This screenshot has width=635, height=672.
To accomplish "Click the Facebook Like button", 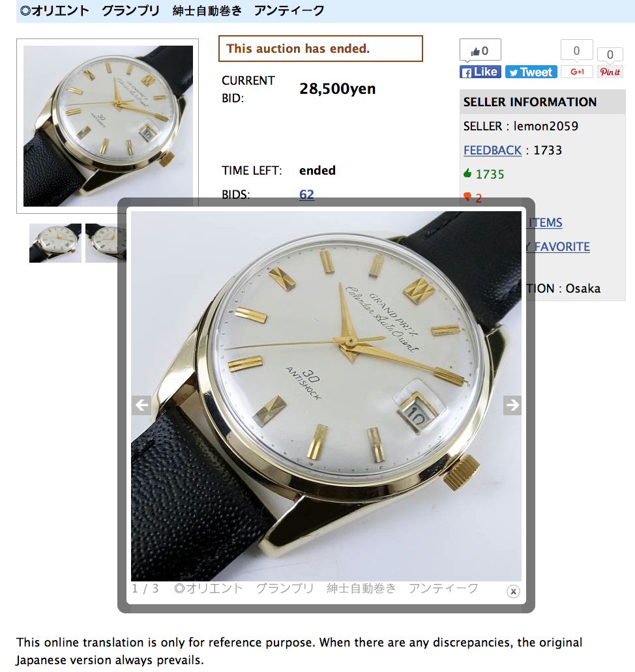I will tap(480, 72).
